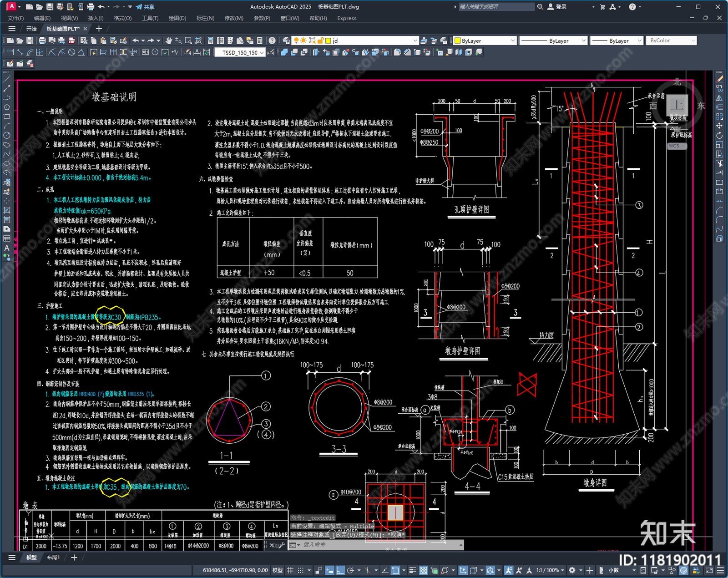Image resolution: width=728 pixels, height=578 pixels.
Task: Click the Layer Previous icon
Action: 434,41
